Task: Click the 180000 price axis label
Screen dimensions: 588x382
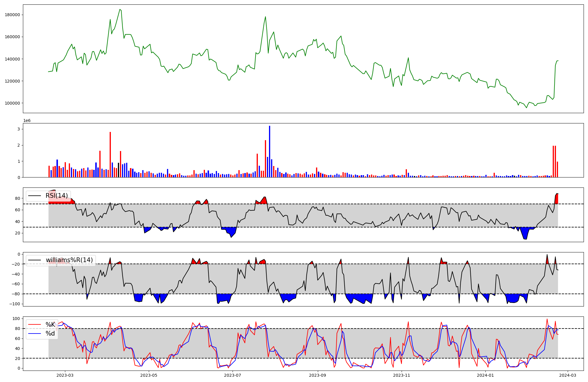Action: pos(12,15)
